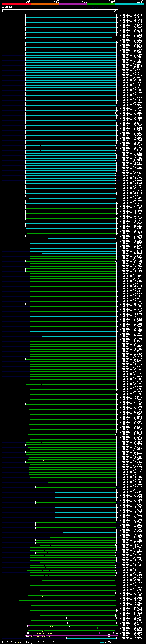Select hit UniRef100_P42067
Viewport: 146px width, 644px height.
coord(131,25)
